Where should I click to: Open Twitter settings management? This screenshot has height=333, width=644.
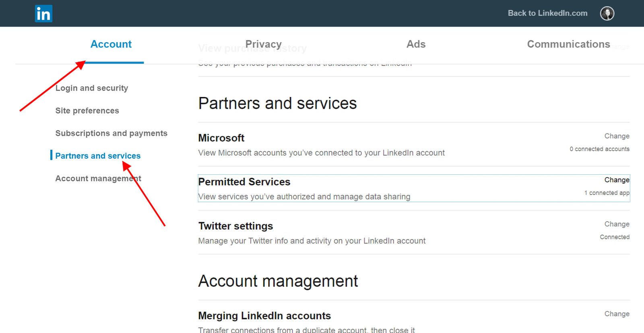pyautogui.click(x=235, y=226)
